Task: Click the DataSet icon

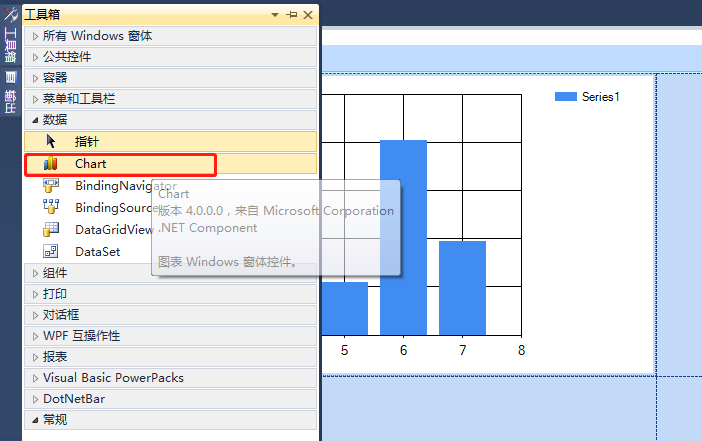Action: pyautogui.click(x=51, y=251)
